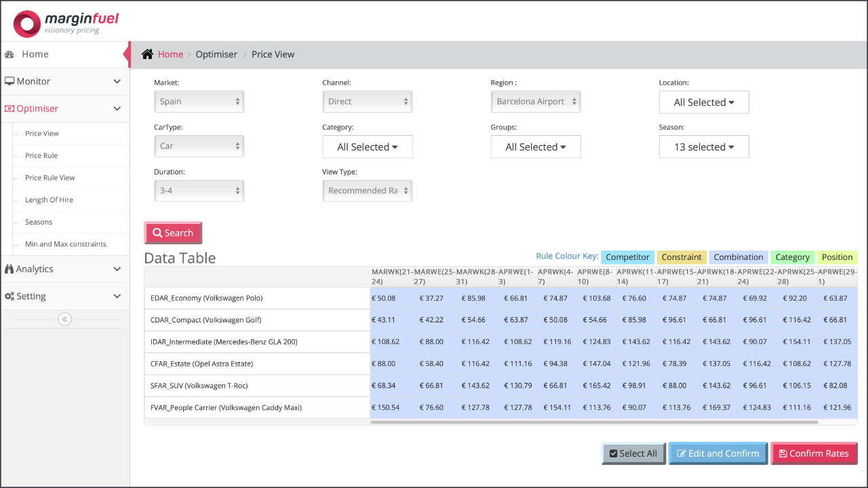Expand the Season '13 selected' dropdown
Image resolution: width=868 pixels, height=488 pixels.
[704, 147]
